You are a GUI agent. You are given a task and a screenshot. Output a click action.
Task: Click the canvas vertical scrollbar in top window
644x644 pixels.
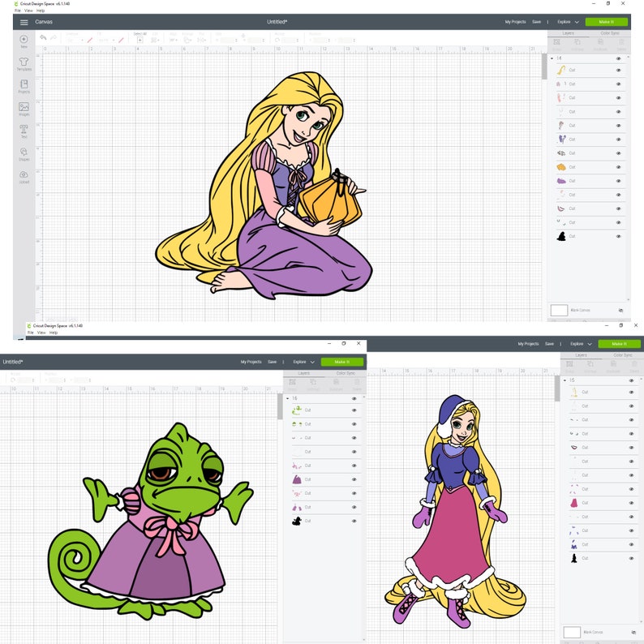pyautogui.click(x=544, y=68)
